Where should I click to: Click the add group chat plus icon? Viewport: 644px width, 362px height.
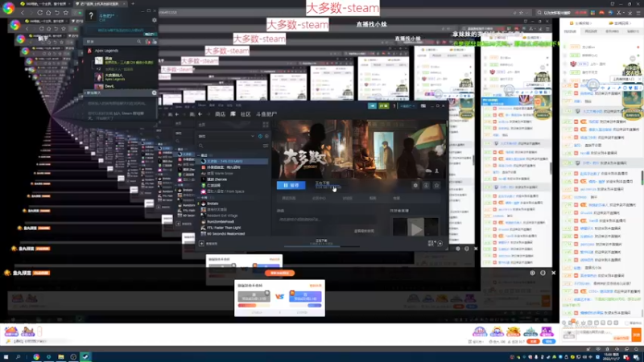point(155,93)
